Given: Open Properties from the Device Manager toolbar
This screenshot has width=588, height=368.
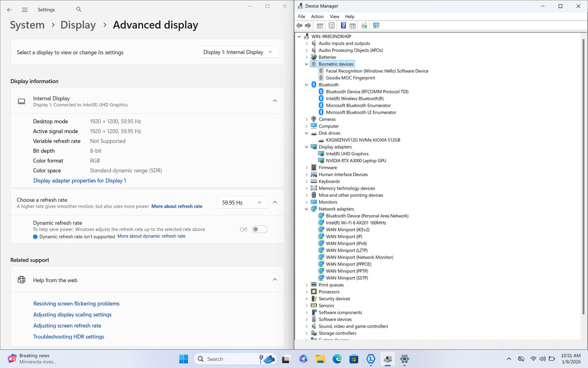Looking at the screenshot, I should tap(331, 25).
